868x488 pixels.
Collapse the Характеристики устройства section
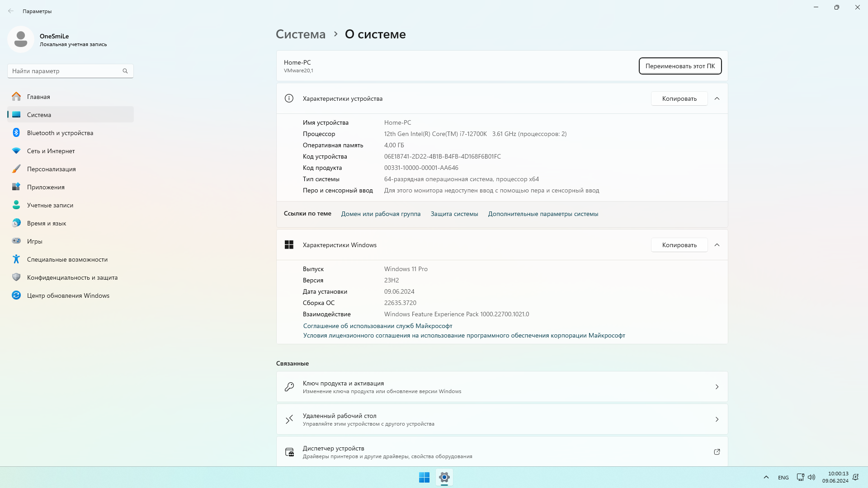tap(717, 98)
